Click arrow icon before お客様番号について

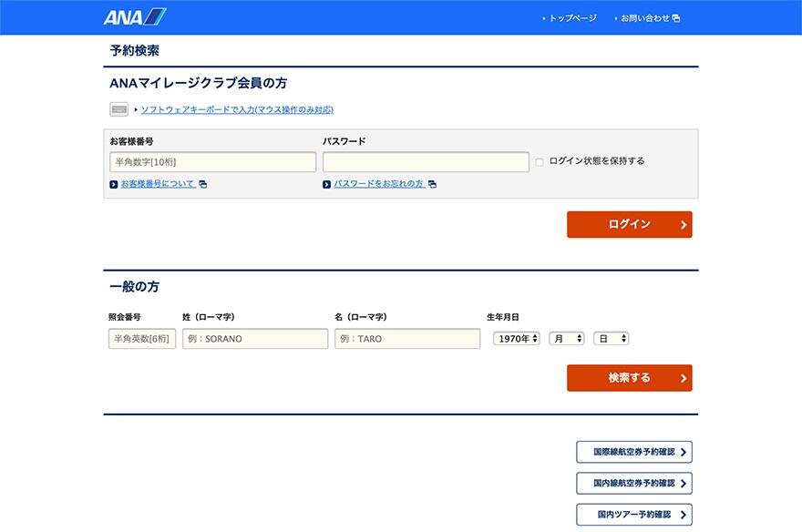pyautogui.click(x=113, y=184)
